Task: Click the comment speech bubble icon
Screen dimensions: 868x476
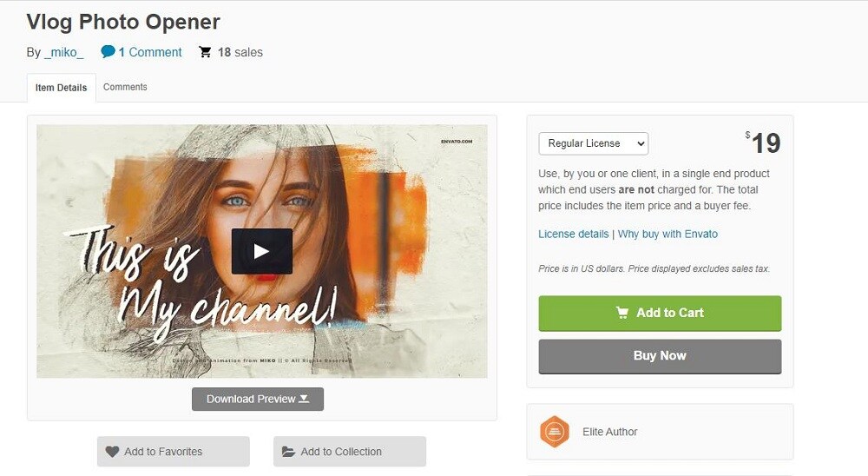Action: 108,51
